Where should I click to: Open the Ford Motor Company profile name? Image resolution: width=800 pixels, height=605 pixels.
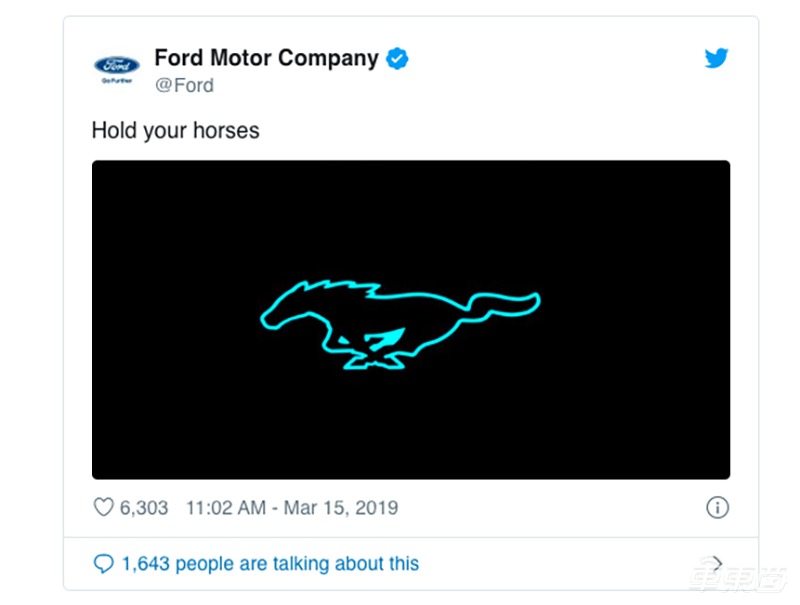(x=266, y=58)
